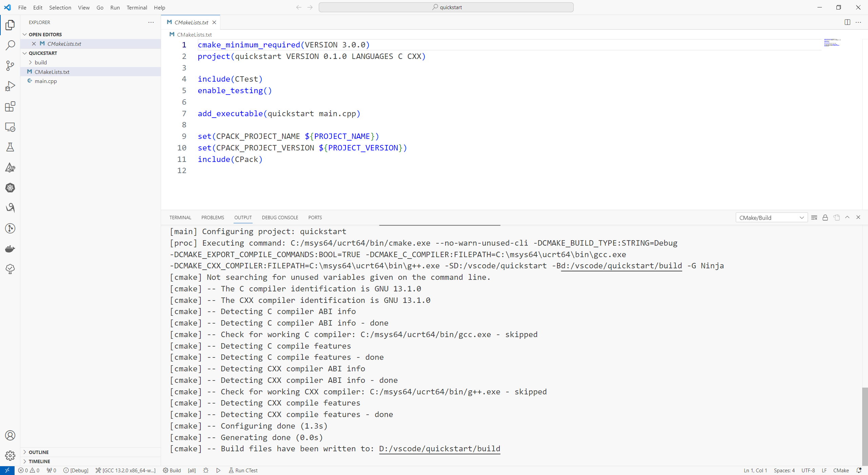Expand the Timeline section
The height and width of the screenshot is (475, 868).
[x=91, y=461]
